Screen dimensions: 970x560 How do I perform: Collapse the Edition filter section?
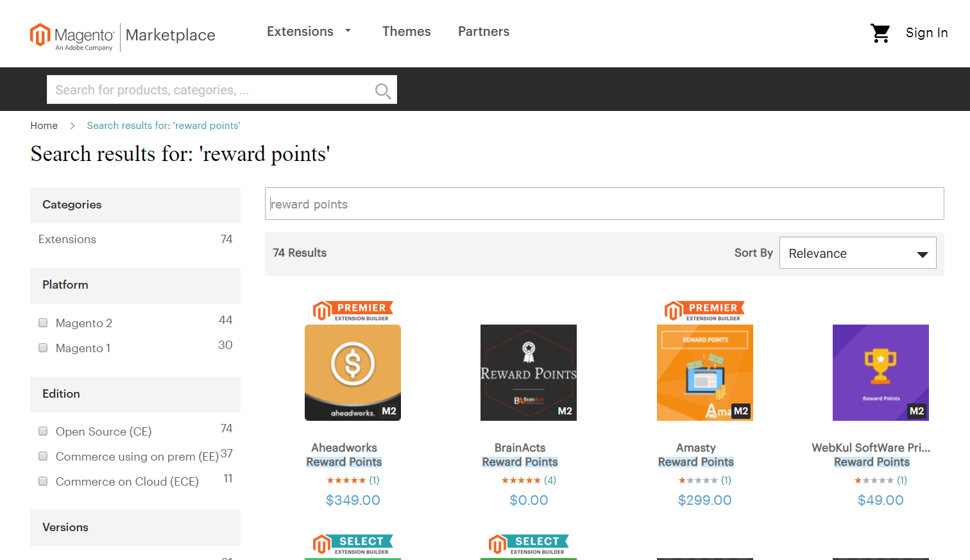tap(135, 395)
